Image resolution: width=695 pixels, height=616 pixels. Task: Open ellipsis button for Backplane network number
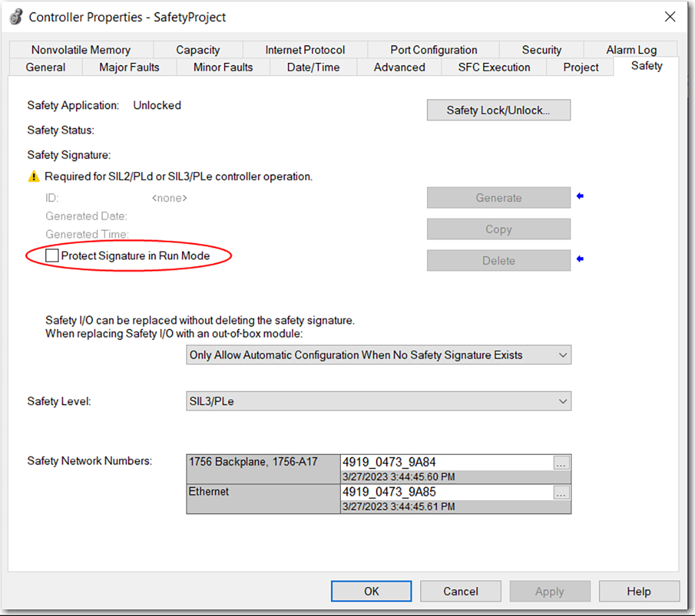(561, 463)
